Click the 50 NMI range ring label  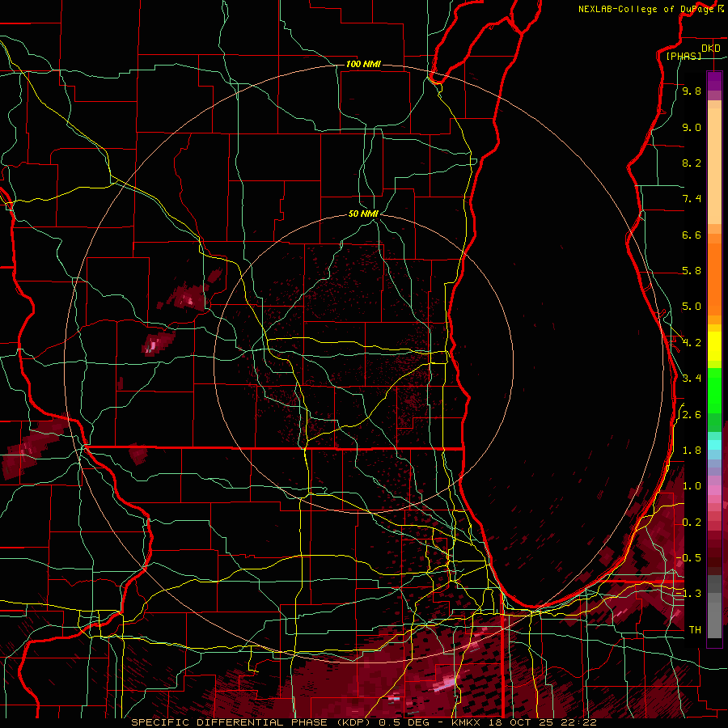pyautogui.click(x=363, y=214)
